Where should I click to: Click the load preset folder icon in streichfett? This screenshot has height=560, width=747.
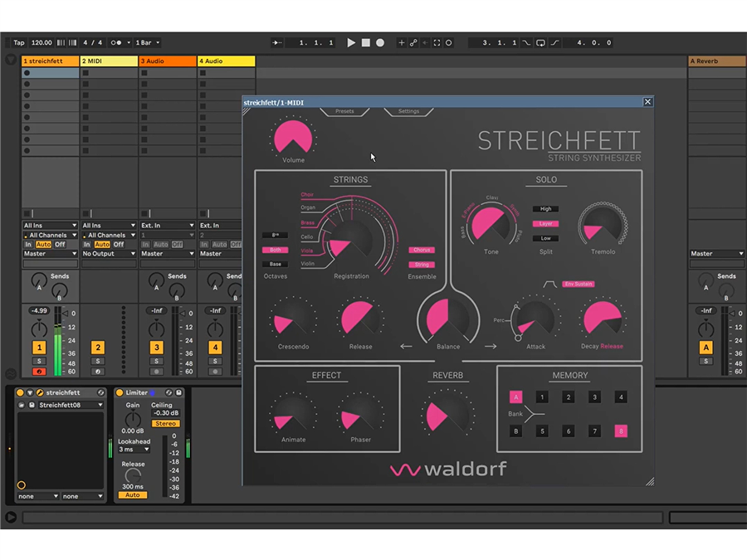click(x=22, y=405)
